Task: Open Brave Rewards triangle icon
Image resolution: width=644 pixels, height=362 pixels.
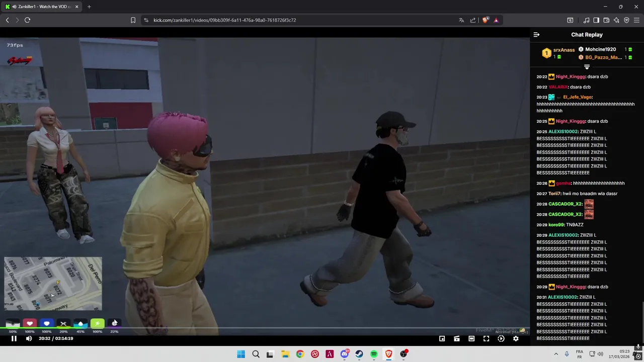Action: click(x=496, y=20)
